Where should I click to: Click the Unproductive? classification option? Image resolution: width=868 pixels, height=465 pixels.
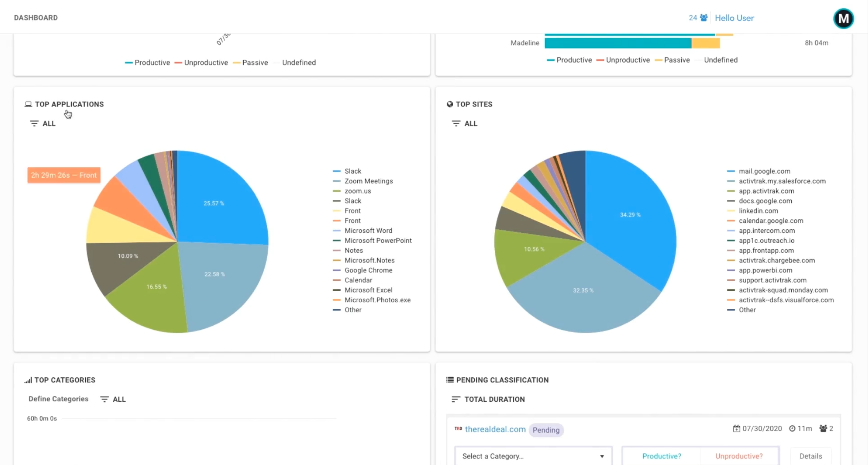(739, 456)
